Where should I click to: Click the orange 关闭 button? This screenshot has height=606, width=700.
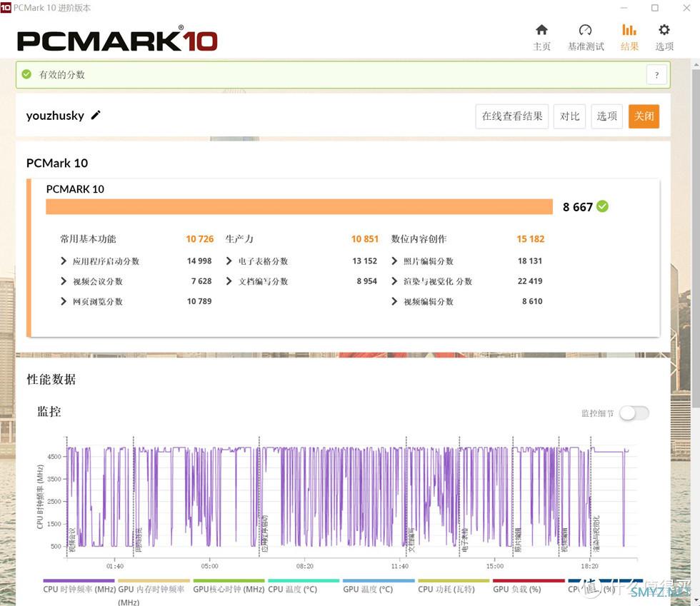tap(644, 116)
